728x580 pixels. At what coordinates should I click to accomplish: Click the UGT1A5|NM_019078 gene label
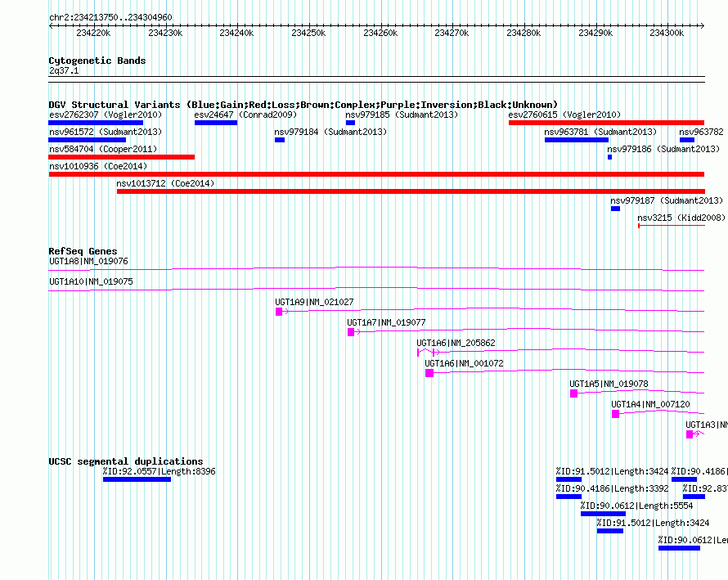pos(609,384)
